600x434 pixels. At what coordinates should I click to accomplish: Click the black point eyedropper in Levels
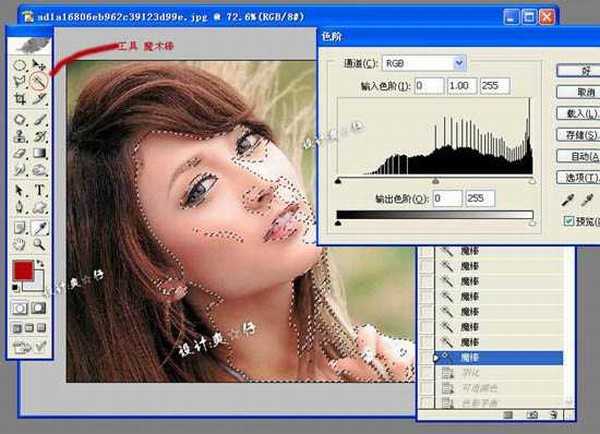[569, 201]
